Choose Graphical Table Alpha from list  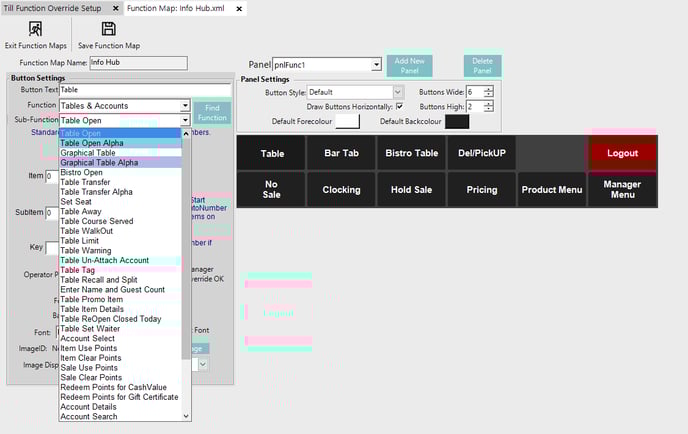[120, 162]
